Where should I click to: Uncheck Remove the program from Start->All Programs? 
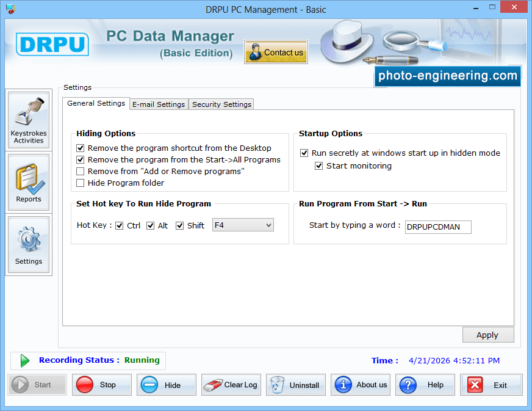81,159
